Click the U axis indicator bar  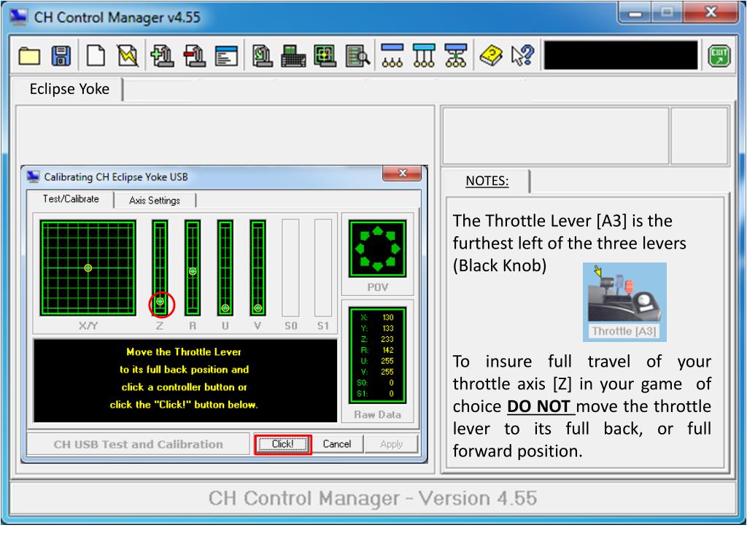coord(225,268)
